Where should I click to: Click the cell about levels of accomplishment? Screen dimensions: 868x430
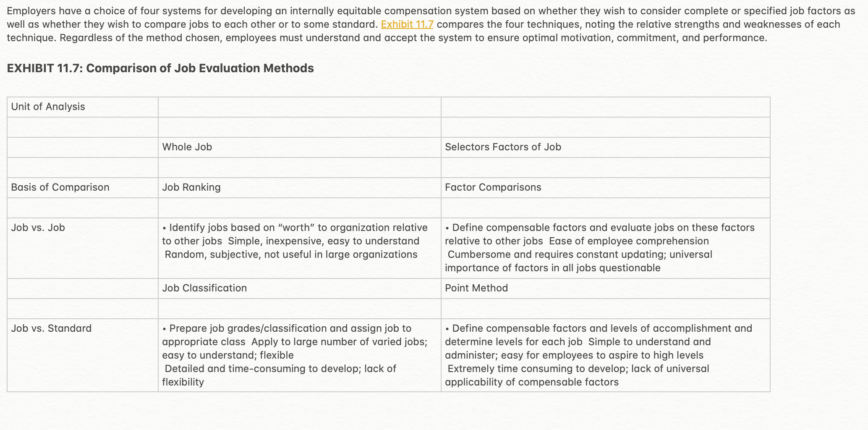(x=606, y=355)
